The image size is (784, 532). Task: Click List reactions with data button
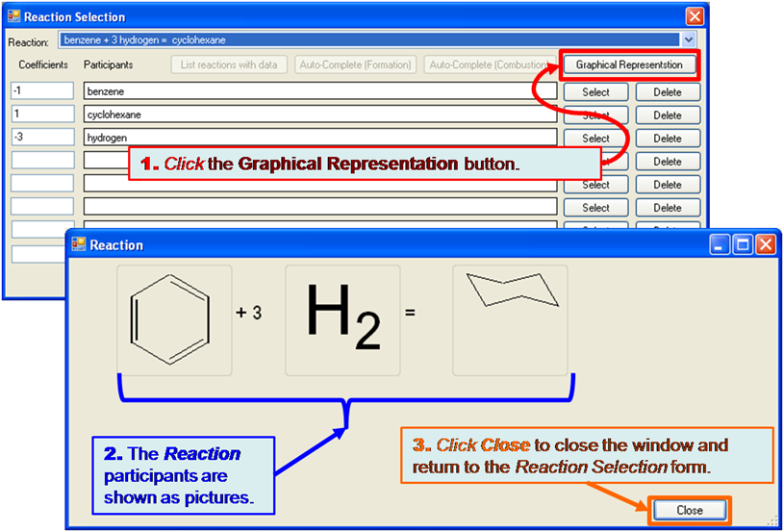click(229, 65)
